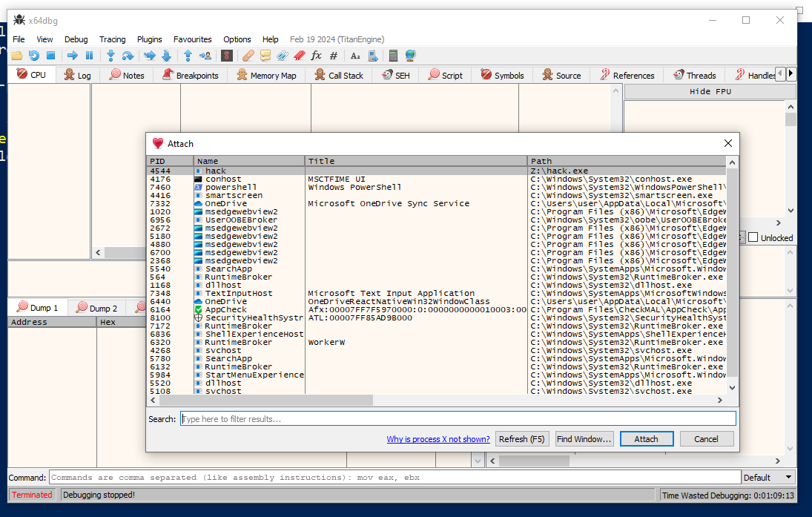This screenshot has width=812, height=517.
Task: Open the Debug menu
Action: (x=76, y=39)
